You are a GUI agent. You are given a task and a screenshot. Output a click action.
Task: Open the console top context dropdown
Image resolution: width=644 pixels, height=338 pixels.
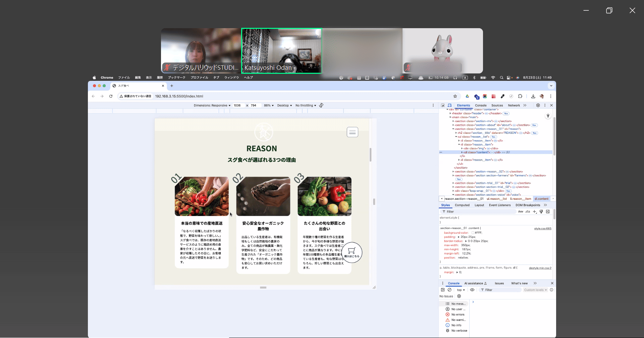point(461,290)
